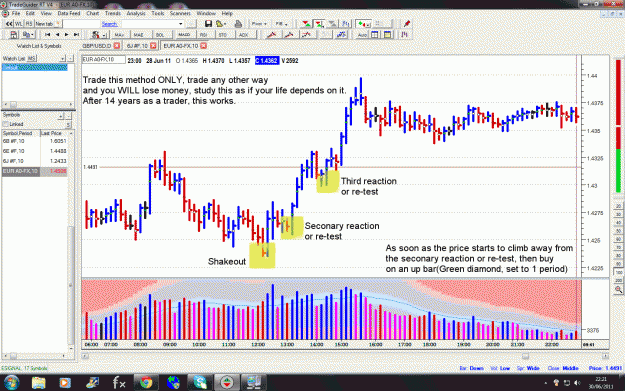
Task: Toggle the BOL Bollinger bands button
Action: coord(160,35)
